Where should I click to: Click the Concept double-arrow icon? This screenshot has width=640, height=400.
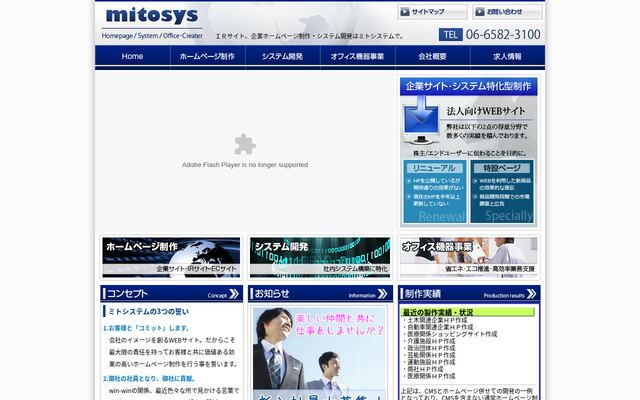tap(234, 294)
